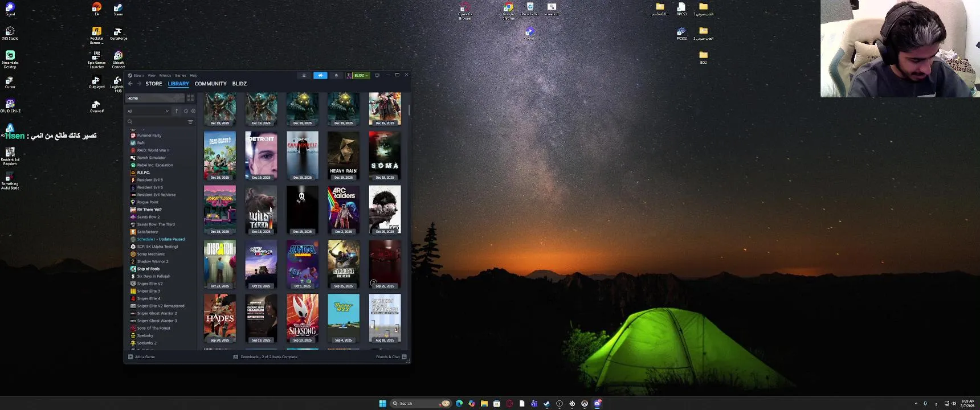Open the blue announcements megaphone button
This screenshot has height=410, width=980.
pos(320,75)
